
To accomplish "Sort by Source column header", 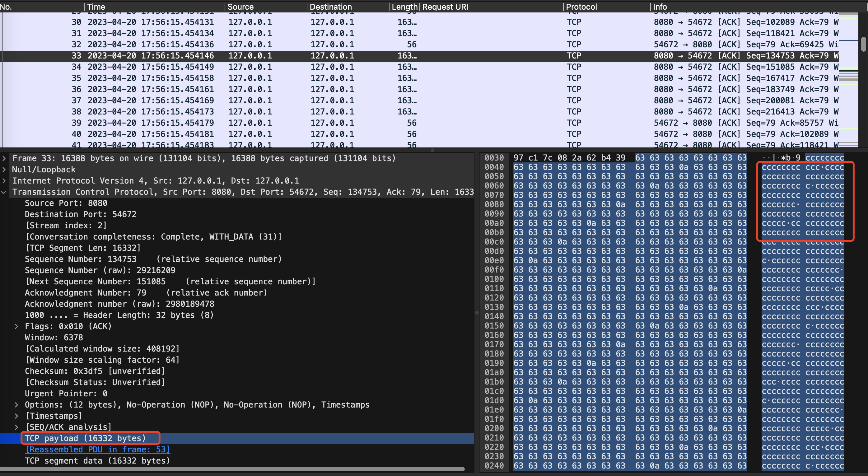I will [266, 7].
